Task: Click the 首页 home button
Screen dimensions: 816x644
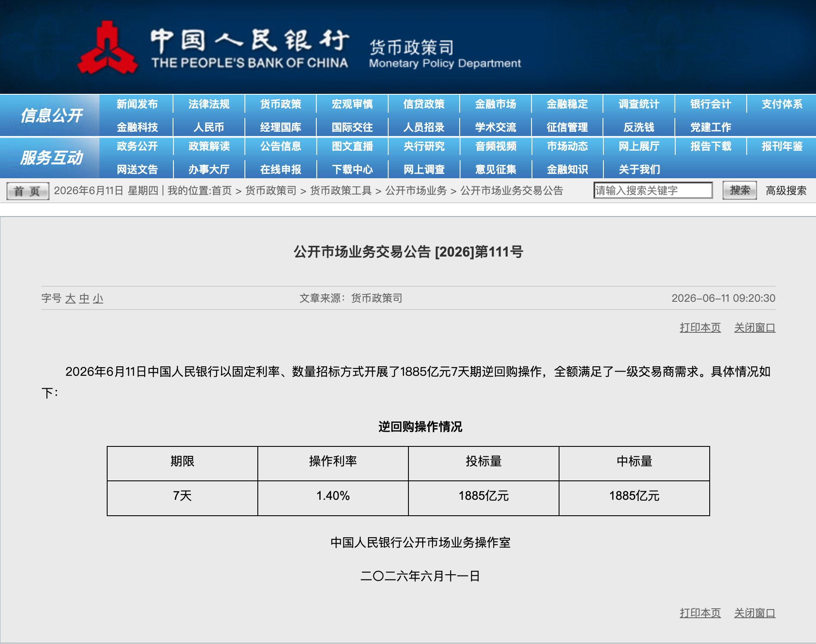Action: point(28,191)
